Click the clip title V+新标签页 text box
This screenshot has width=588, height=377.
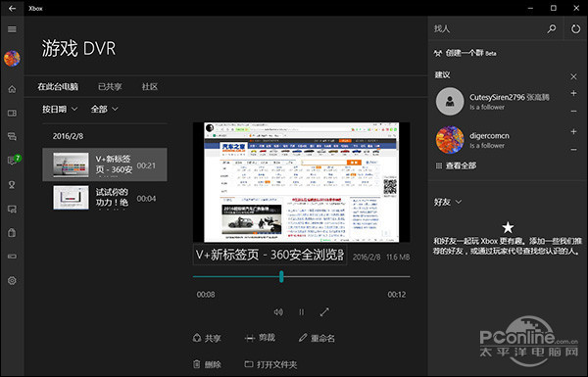click(x=269, y=255)
